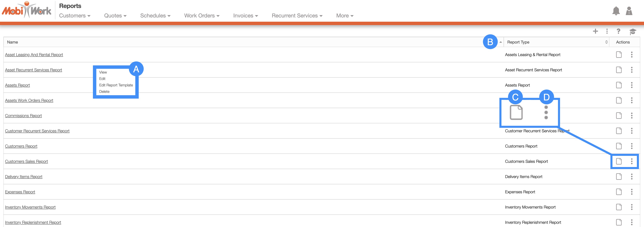Open the user profile icon
Image resolution: width=644 pixels, height=227 pixels.
pos(629,11)
